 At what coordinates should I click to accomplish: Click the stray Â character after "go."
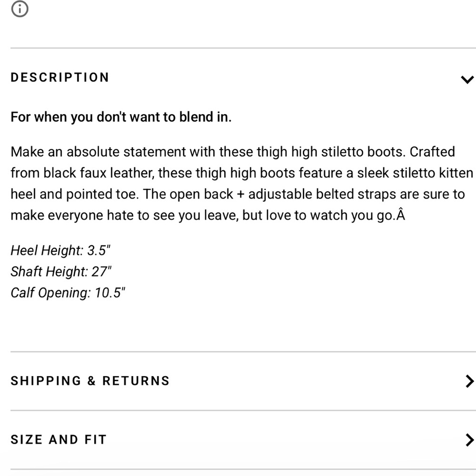pos(401,214)
